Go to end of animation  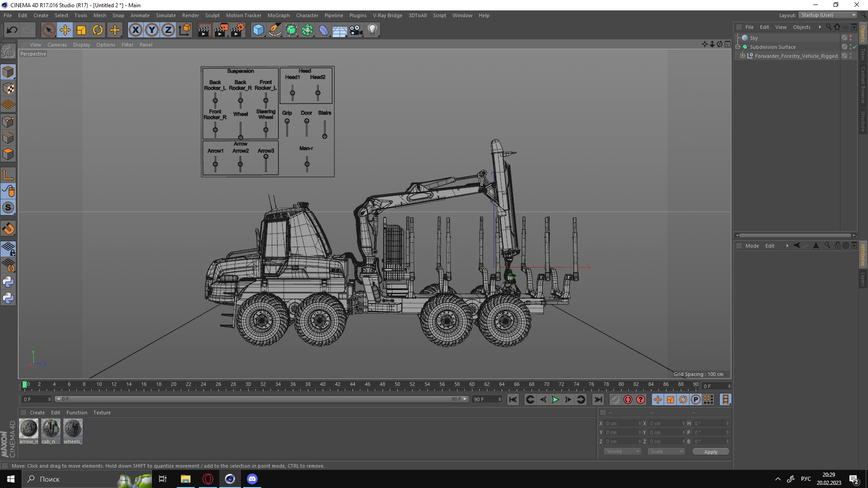598,399
